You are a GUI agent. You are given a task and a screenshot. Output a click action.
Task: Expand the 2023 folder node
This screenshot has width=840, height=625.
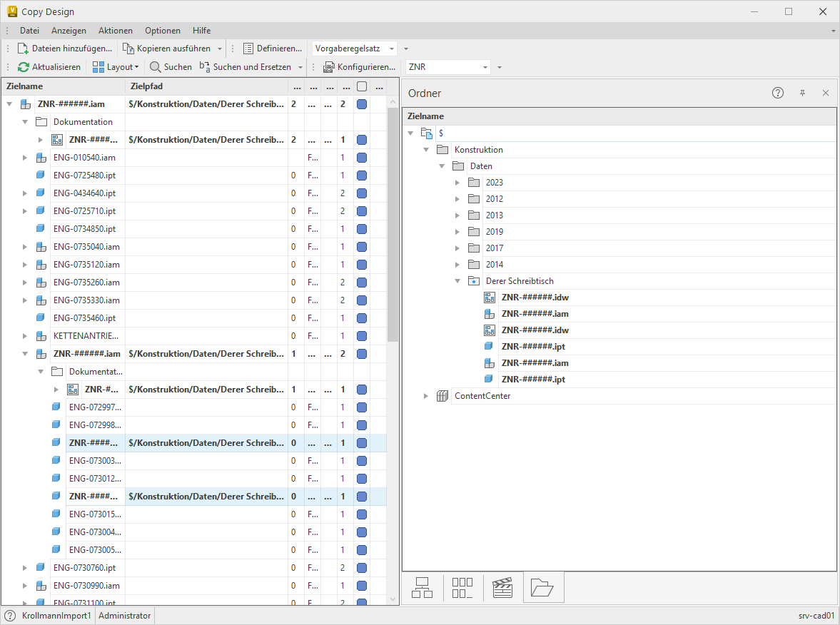pos(458,183)
